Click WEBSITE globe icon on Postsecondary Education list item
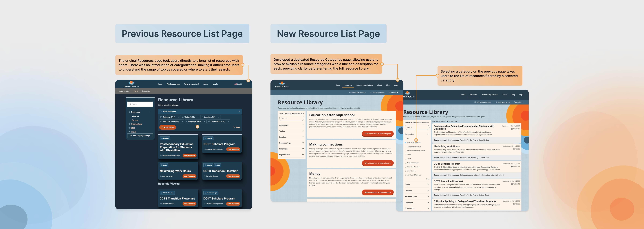 (512, 129)
